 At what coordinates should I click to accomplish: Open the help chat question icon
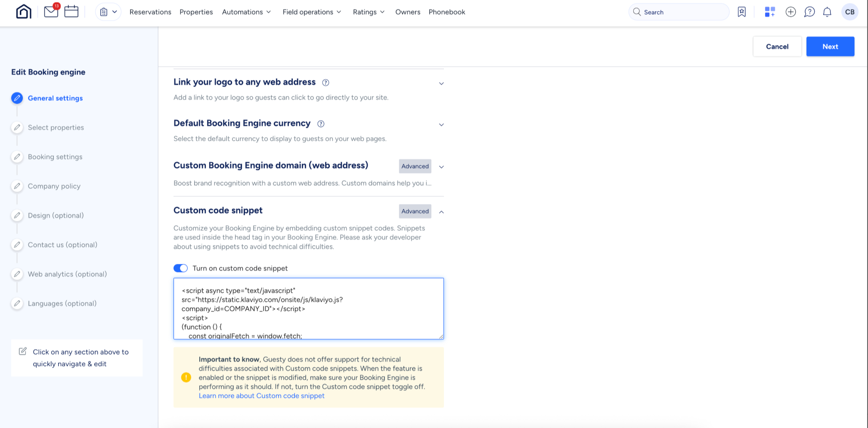coord(809,12)
